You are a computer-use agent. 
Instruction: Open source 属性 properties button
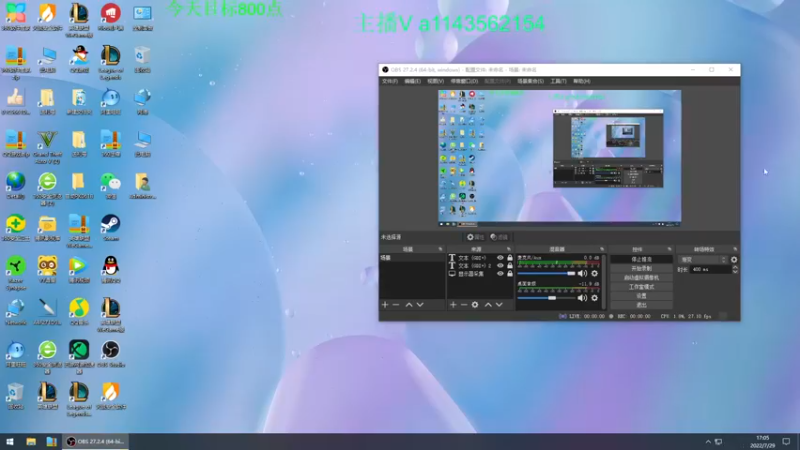(x=475, y=237)
